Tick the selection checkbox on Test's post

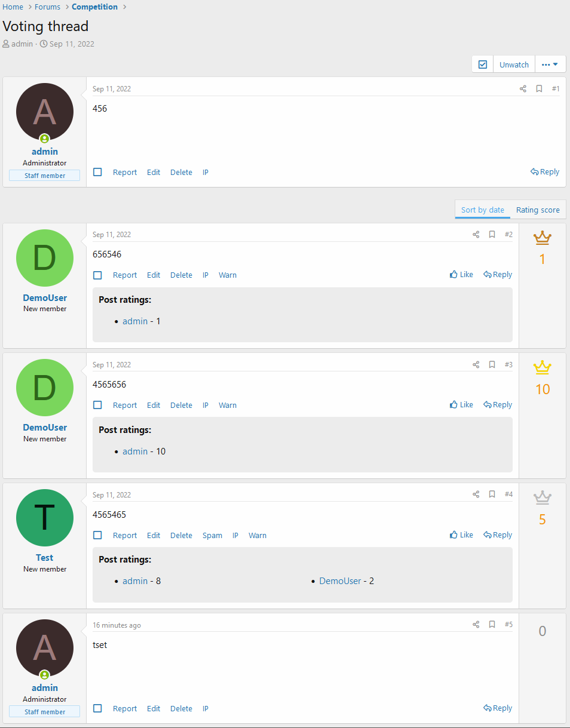point(98,535)
